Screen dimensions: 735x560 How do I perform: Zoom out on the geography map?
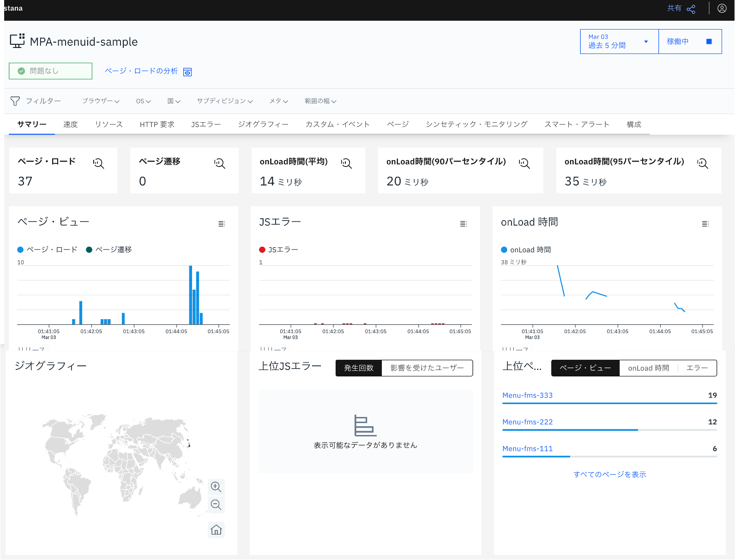point(216,505)
